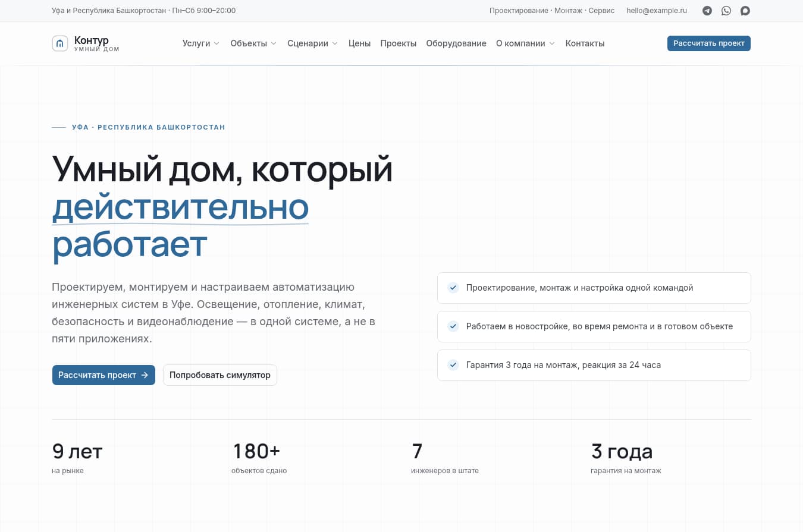Go to the Оборудование page
Image resolution: width=803 pixels, height=532 pixels.
tap(456, 43)
